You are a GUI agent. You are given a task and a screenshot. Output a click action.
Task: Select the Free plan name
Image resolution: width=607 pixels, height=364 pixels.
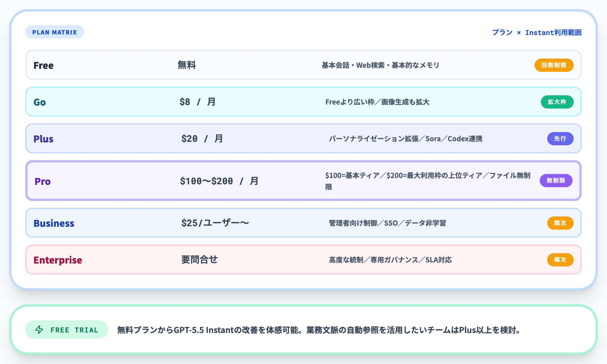click(x=43, y=65)
